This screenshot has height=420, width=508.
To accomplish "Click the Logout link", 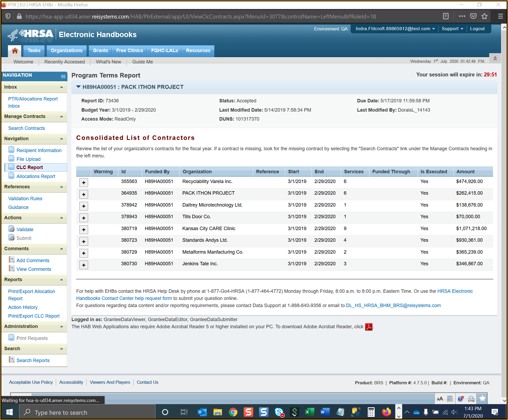I will tap(477, 29).
